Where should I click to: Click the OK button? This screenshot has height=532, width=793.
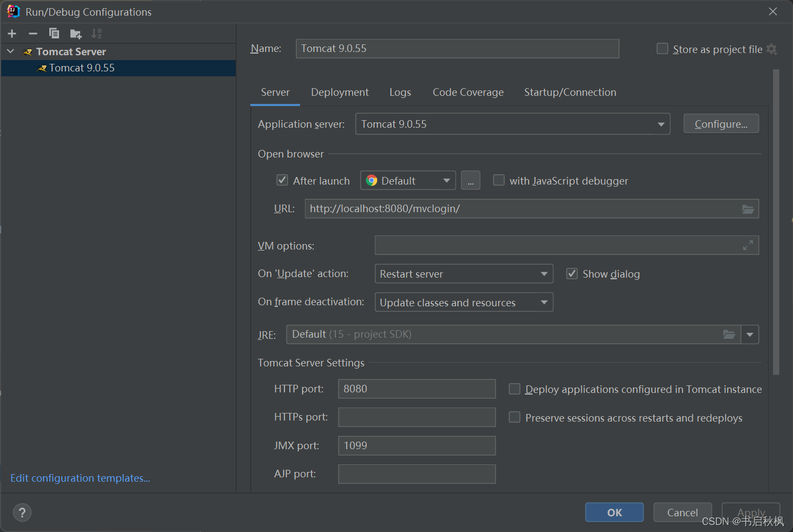(x=614, y=513)
